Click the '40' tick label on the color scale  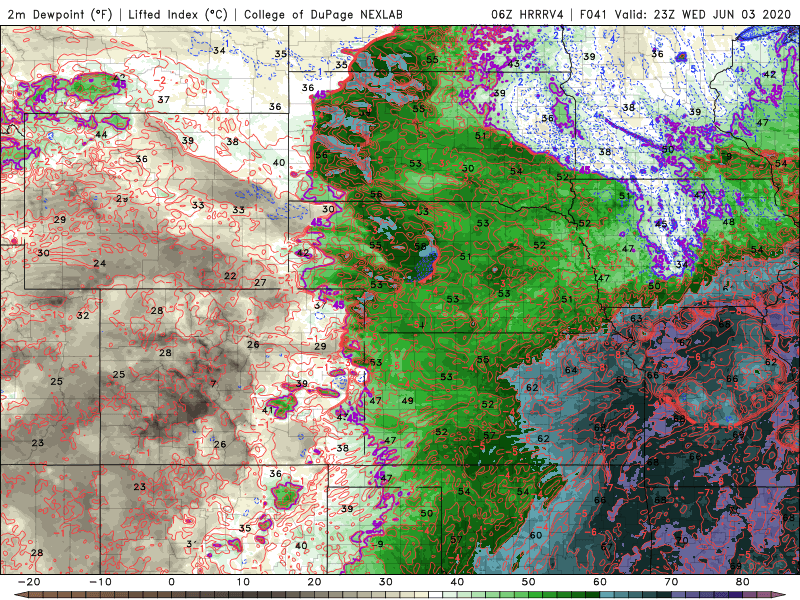(457, 582)
